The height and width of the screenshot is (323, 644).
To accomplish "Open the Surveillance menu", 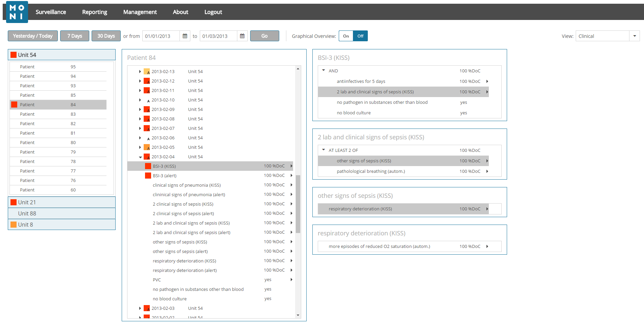I will tap(51, 12).
